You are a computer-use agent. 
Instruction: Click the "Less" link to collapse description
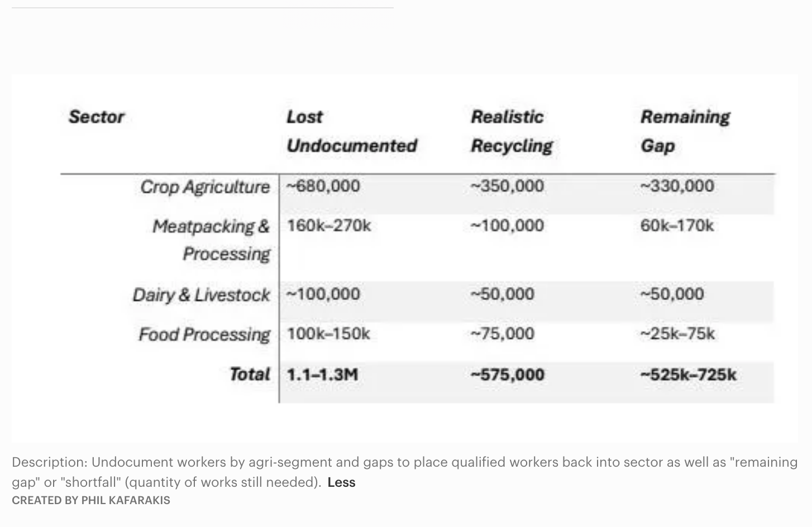[x=341, y=482]
